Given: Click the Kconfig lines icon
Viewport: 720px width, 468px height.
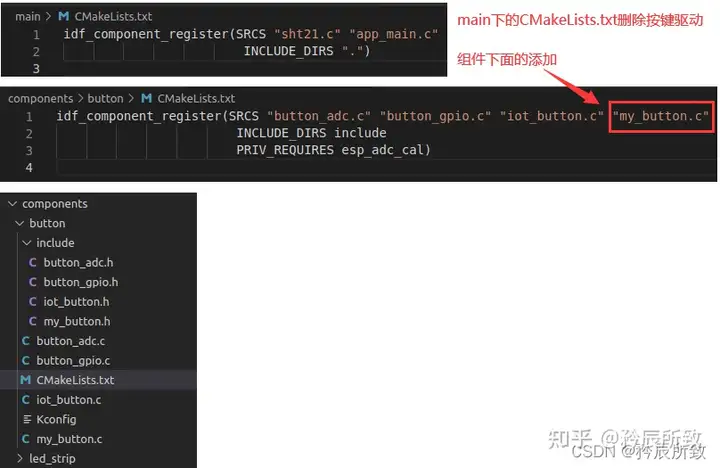Looking at the screenshot, I should pos(27,419).
